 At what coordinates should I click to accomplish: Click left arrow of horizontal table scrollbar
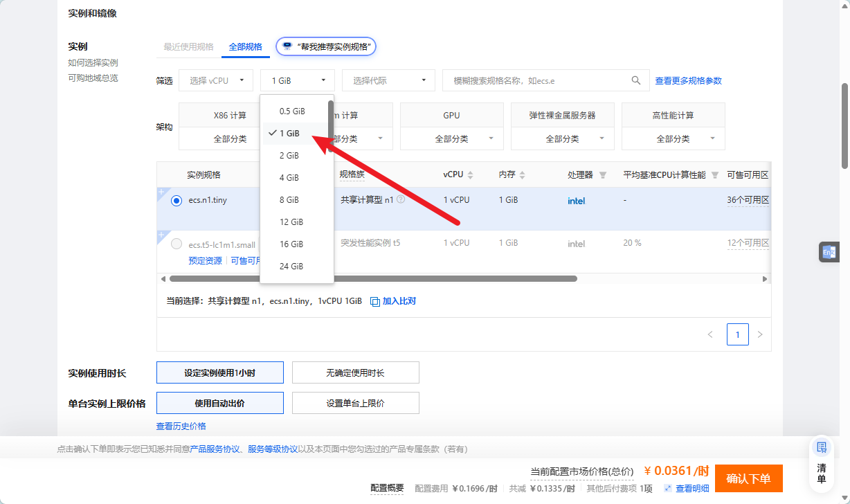click(x=163, y=278)
